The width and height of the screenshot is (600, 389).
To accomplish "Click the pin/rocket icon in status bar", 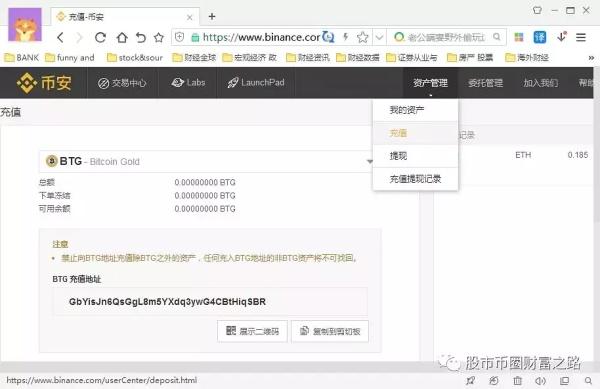I will coord(470,380).
